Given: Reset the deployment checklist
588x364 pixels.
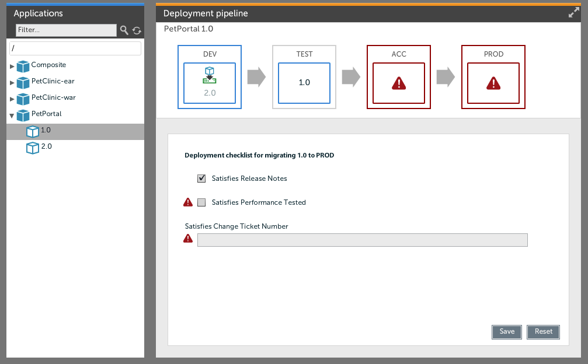Looking at the screenshot, I should [x=543, y=331].
